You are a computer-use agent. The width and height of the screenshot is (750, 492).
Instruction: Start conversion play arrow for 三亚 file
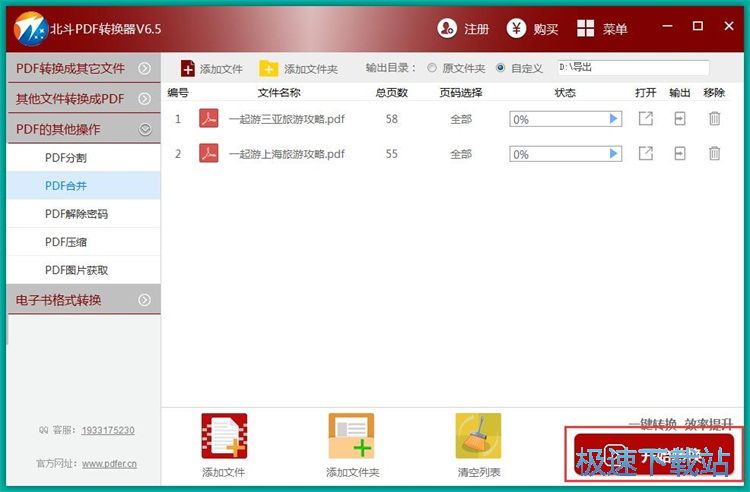[x=614, y=119]
